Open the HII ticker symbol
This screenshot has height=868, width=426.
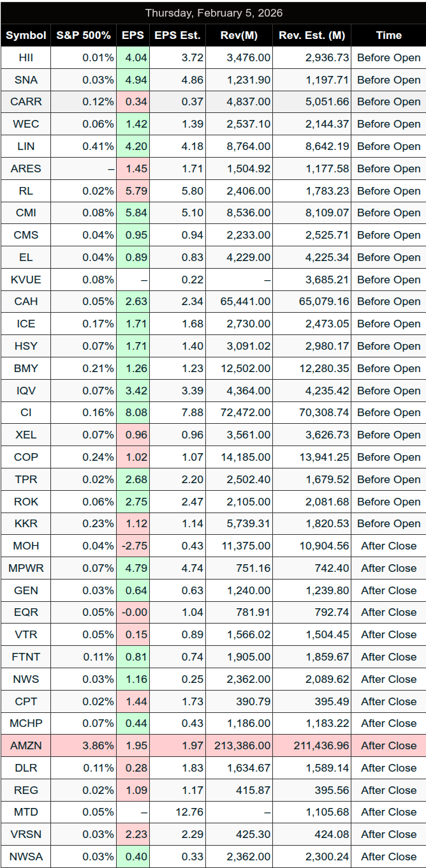click(x=26, y=57)
